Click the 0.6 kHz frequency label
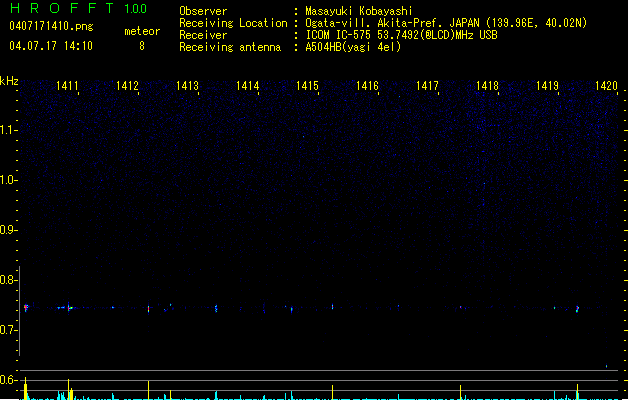Image resolution: width=629 pixels, height=400 pixels. coord(8,380)
